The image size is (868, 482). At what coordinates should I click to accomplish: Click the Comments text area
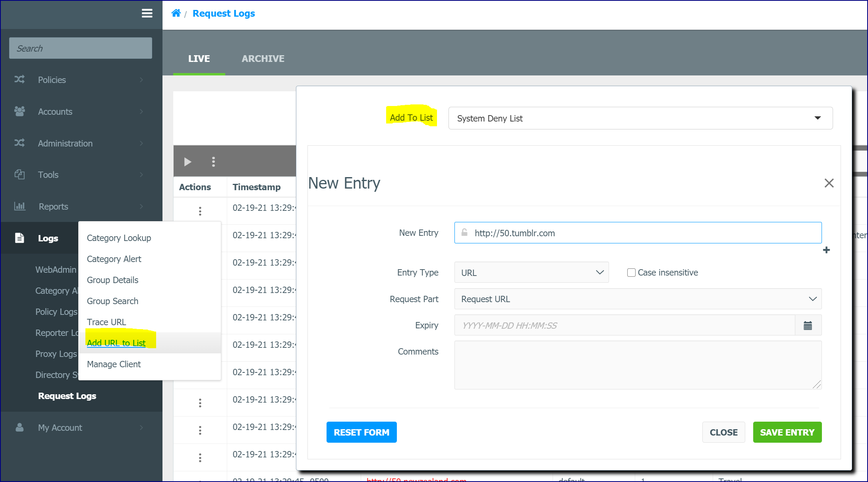tap(638, 365)
